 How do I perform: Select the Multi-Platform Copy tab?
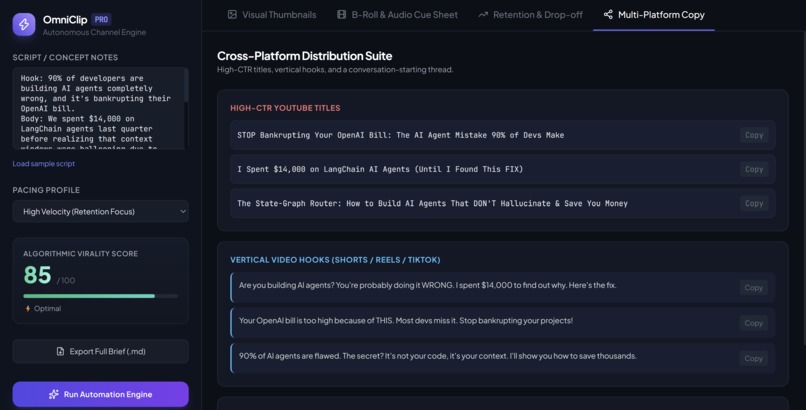click(x=654, y=15)
